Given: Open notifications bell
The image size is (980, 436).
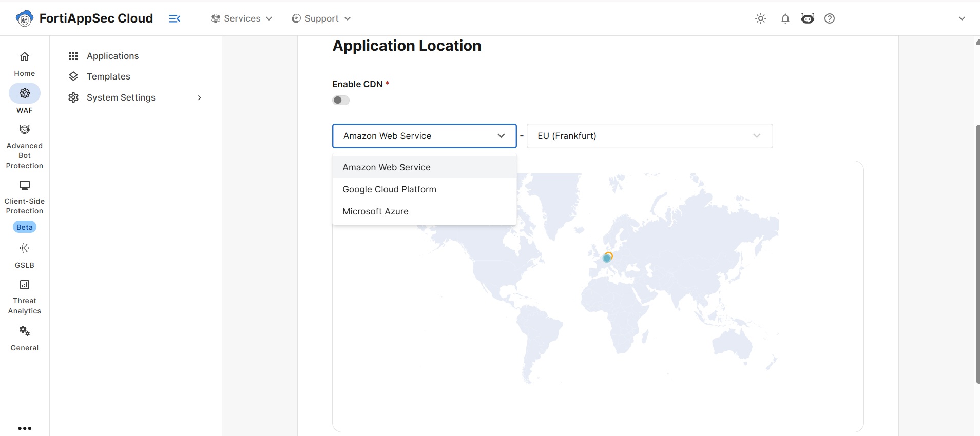Looking at the screenshot, I should point(785,18).
